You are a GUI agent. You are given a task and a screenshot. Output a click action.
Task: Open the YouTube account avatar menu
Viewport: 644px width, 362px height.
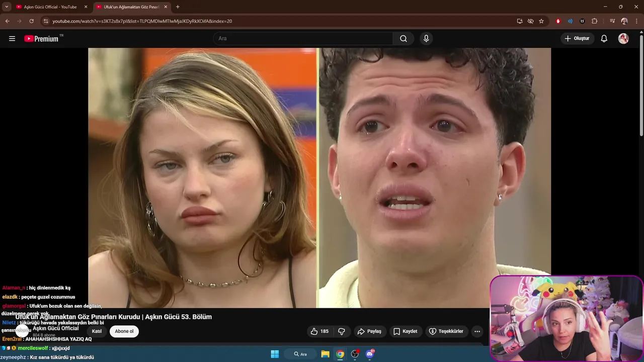pos(623,39)
